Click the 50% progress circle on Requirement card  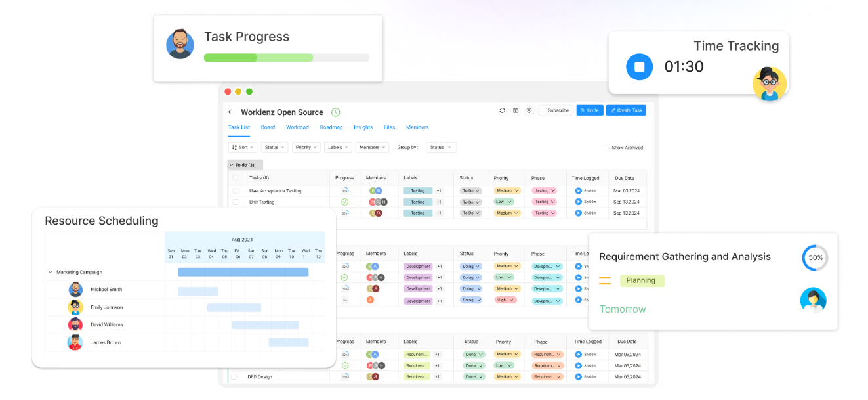point(815,258)
